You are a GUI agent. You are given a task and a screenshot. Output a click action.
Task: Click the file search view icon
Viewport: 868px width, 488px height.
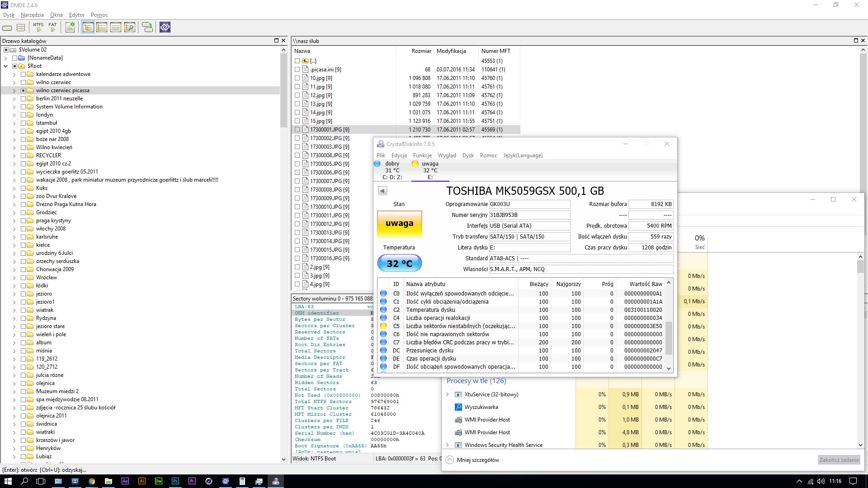(x=130, y=28)
